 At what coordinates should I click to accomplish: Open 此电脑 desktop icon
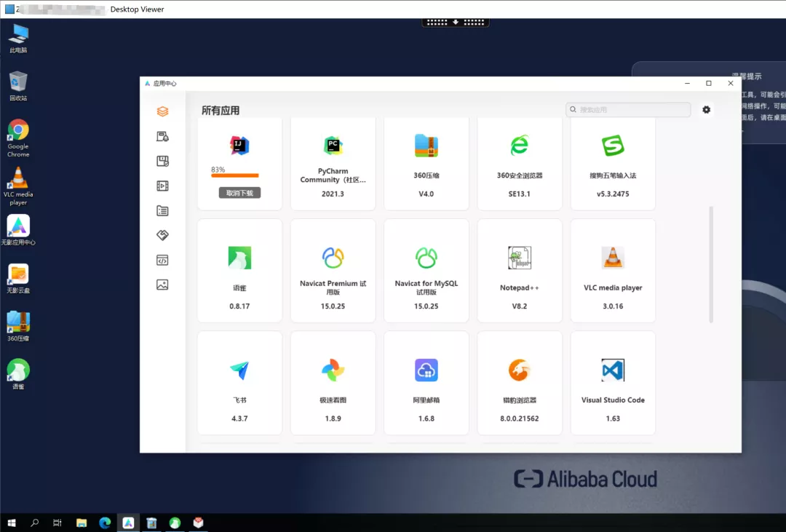[x=18, y=39]
